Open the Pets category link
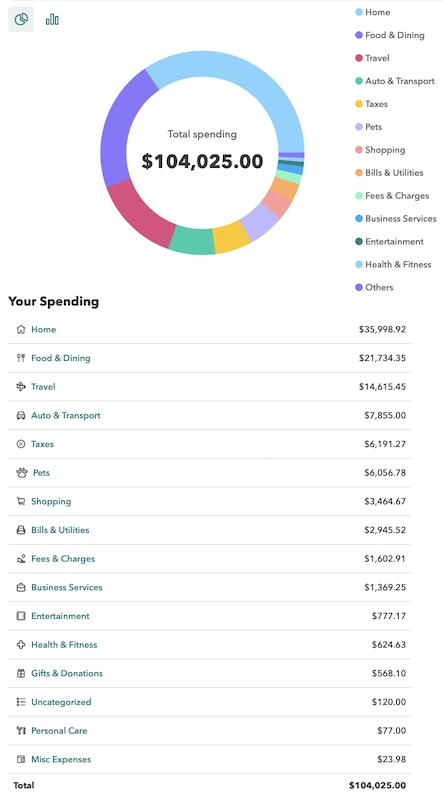The image size is (443, 800). pyautogui.click(x=41, y=472)
